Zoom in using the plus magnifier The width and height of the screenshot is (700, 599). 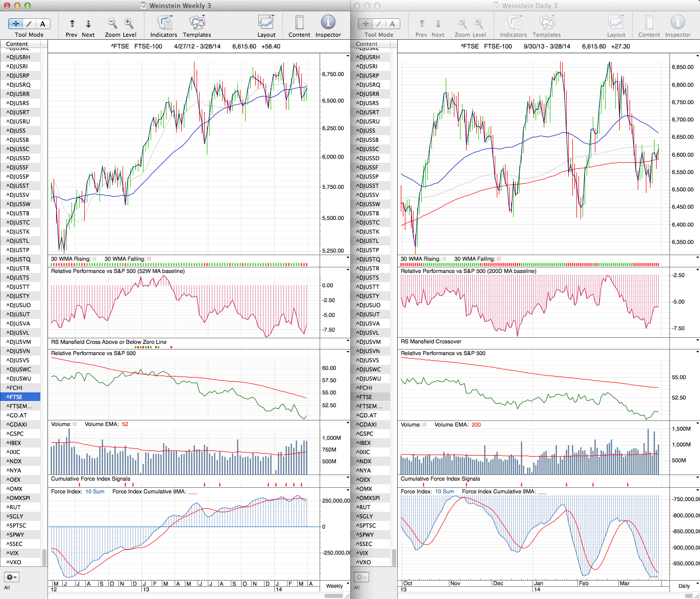(129, 23)
